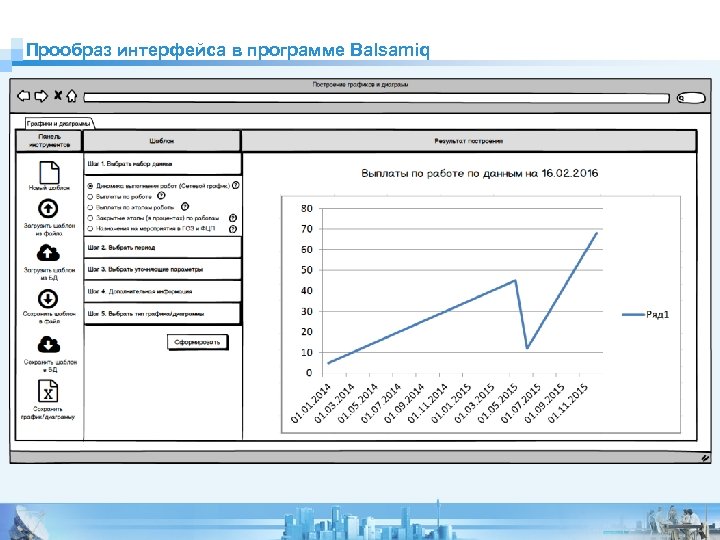This screenshot has height=540, width=720.
Task: Click the Сформировать button
Action: [197, 342]
